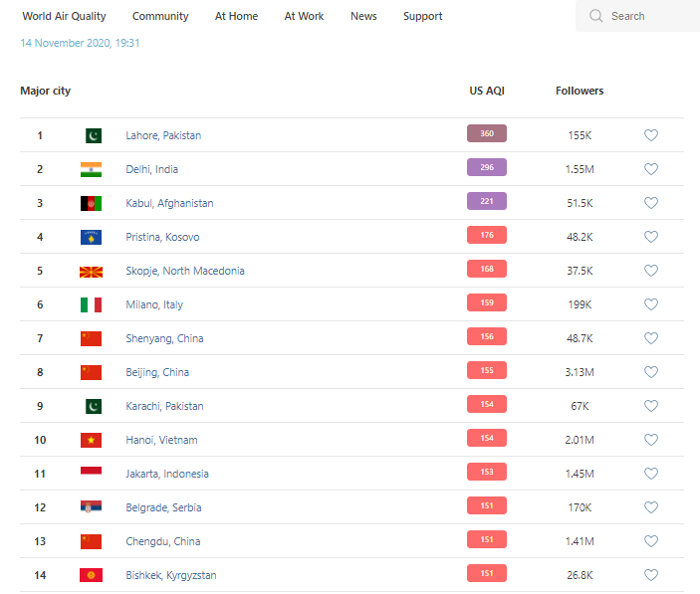
Task: Click the Afghanistan flag icon
Action: (91, 203)
